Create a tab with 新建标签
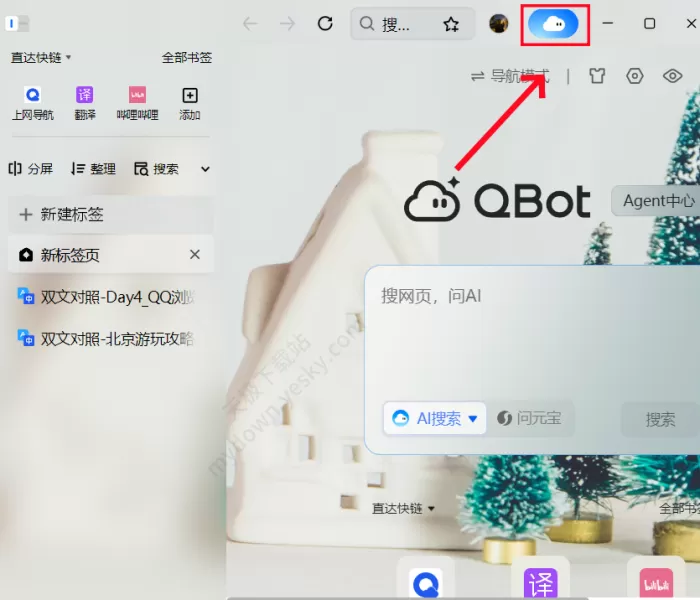Image resolution: width=700 pixels, height=600 pixels. pos(111,215)
